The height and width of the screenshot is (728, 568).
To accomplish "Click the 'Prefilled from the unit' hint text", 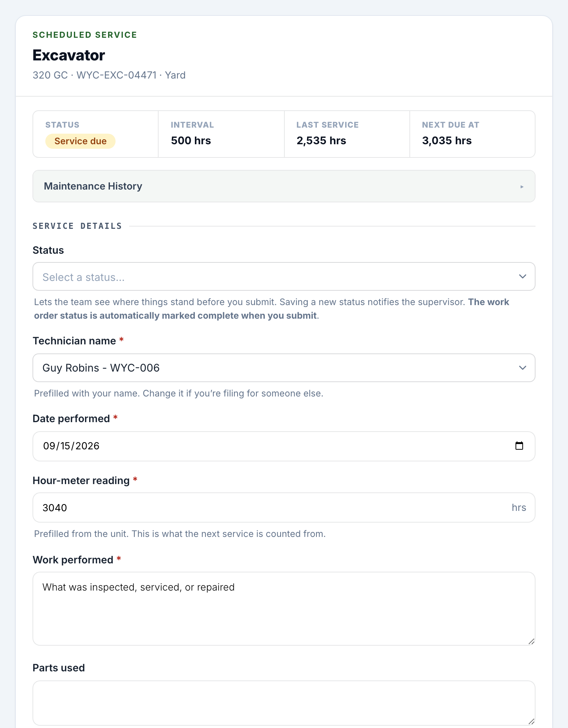I will point(180,534).
